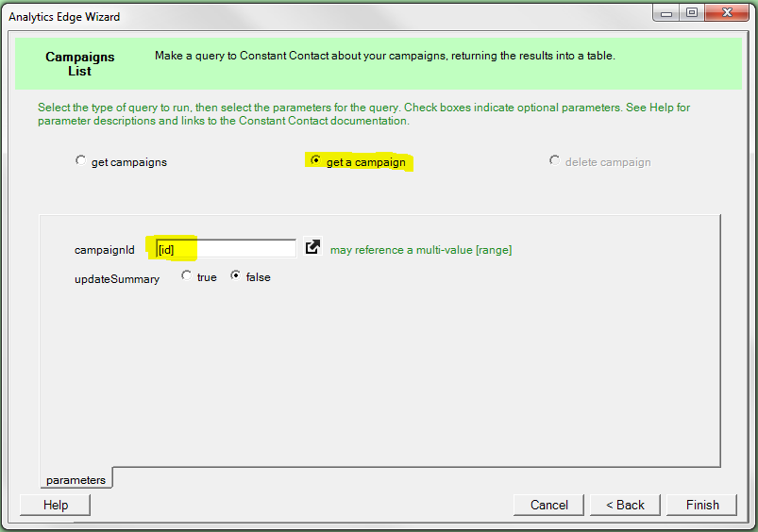This screenshot has height=532, width=758.
Task: Open Help for parameter descriptions
Action: coord(56,505)
